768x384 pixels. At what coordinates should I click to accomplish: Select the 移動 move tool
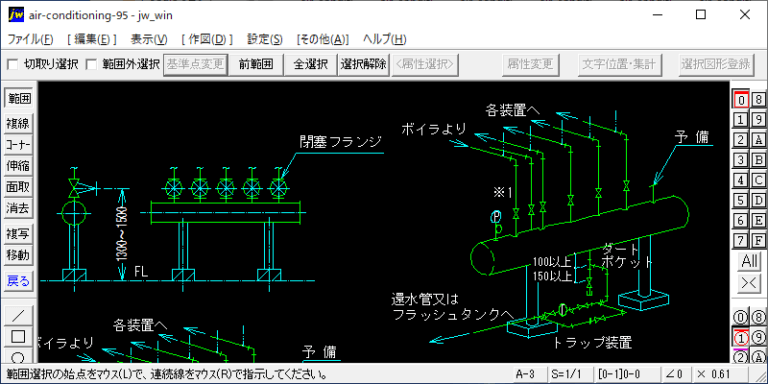coord(18,255)
